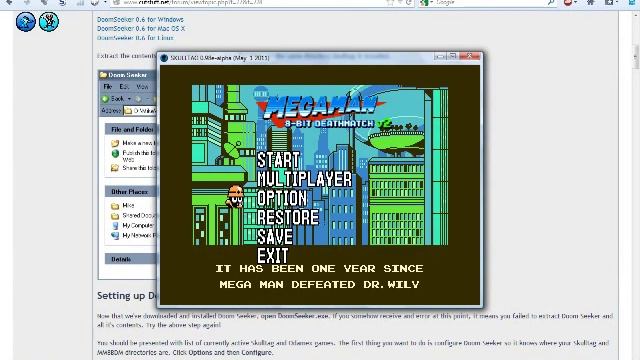Image resolution: width=640 pixels, height=360 pixels.
Task: Click the Make a new folder icon
Action: pyautogui.click(x=115, y=143)
